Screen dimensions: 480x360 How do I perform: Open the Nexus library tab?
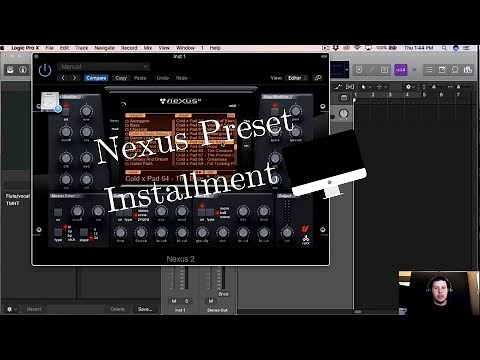click(114, 121)
